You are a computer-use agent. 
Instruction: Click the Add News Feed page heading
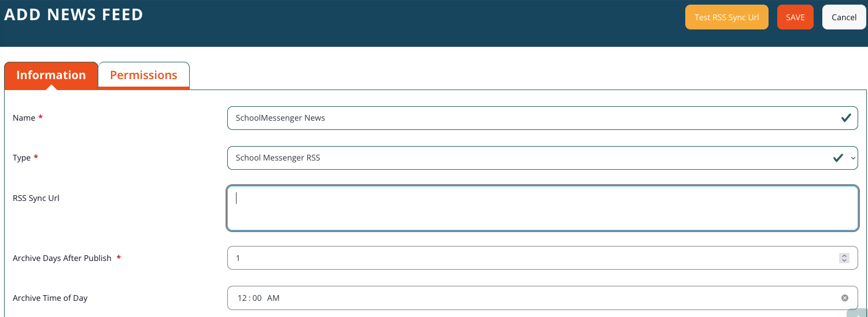click(x=73, y=15)
